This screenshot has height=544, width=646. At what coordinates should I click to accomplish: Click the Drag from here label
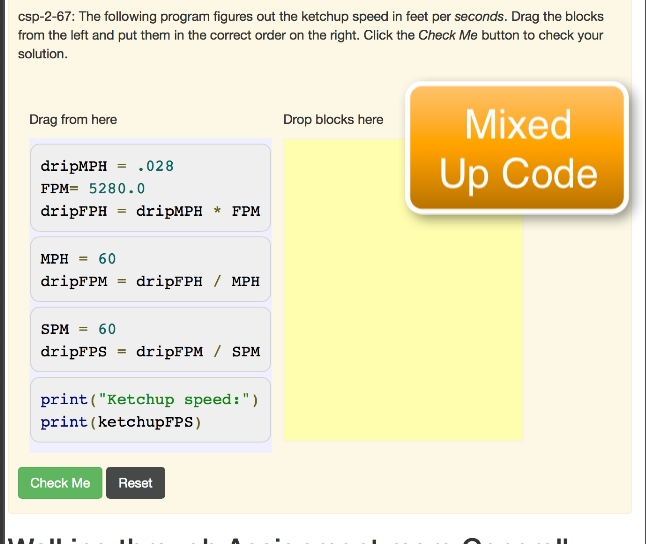[x=73, y=119]
